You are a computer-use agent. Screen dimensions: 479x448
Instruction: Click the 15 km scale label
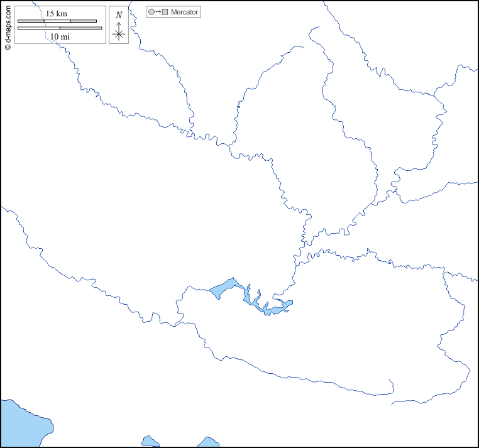point(56,13)
